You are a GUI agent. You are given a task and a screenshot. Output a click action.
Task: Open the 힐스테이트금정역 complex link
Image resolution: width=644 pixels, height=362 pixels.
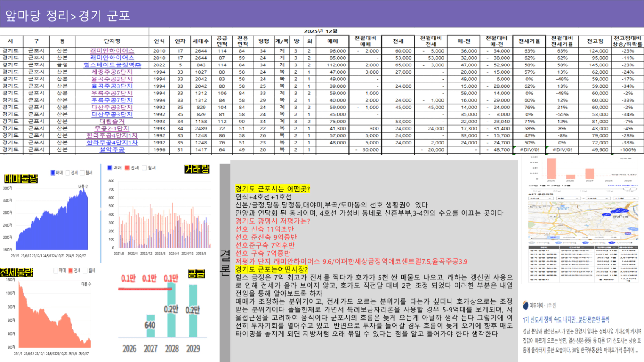pyautogui.click(x=112, y=65)
